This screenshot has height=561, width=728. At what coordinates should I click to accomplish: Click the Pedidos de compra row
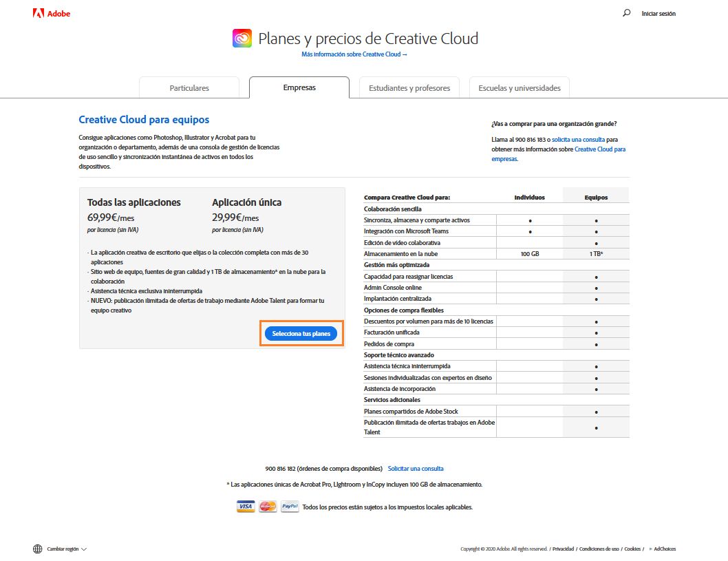(496, 344)
